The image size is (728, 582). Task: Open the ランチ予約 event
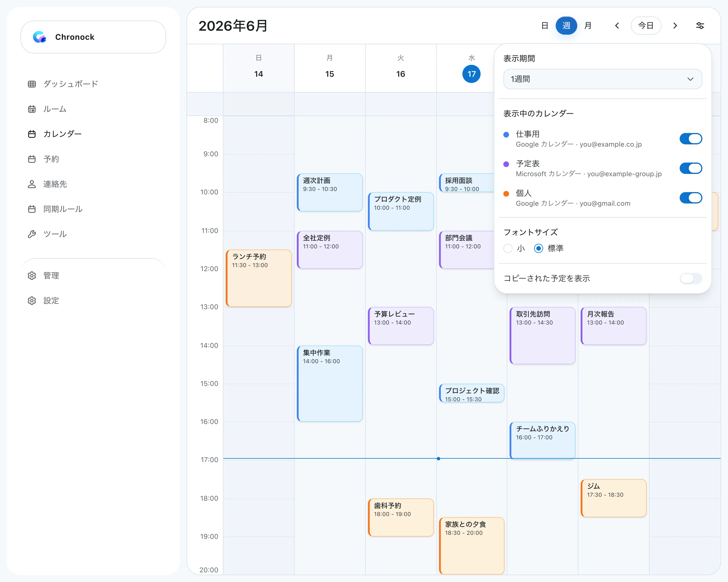click(x=259, y=278)
